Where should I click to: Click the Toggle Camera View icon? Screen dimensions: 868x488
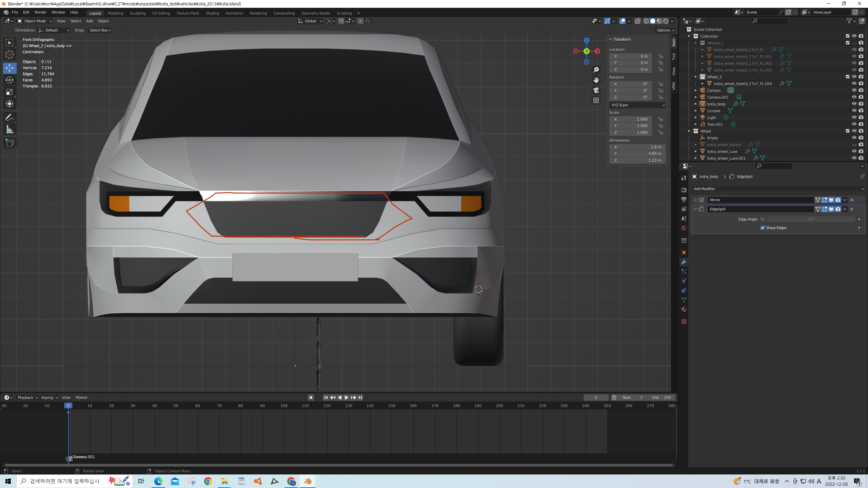[596, 90]
